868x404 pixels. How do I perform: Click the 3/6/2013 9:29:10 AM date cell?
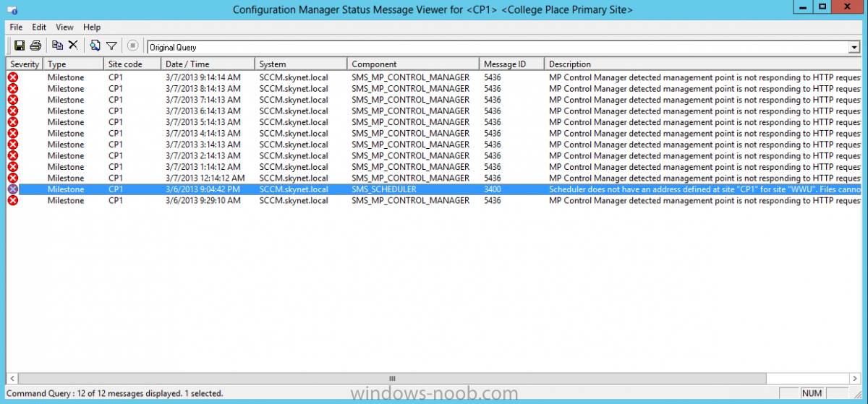203,201
